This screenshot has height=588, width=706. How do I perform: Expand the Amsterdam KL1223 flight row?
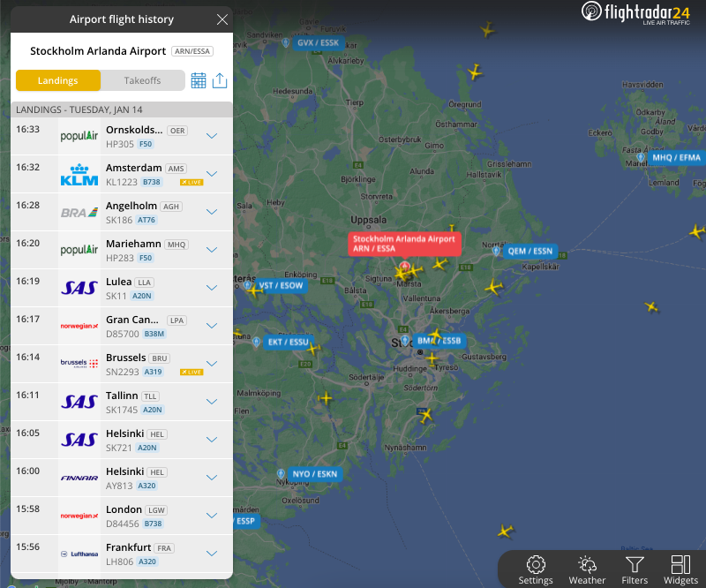point(212,173)
